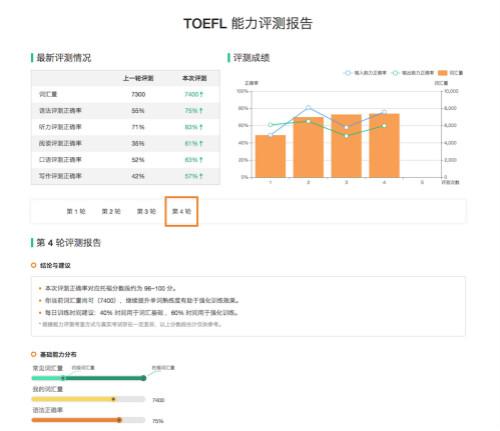The height and width of the screenshot is (431, 500).
Task: Click the 第 4 轮评测报告 heading
Action: click(x=68, y=243)
